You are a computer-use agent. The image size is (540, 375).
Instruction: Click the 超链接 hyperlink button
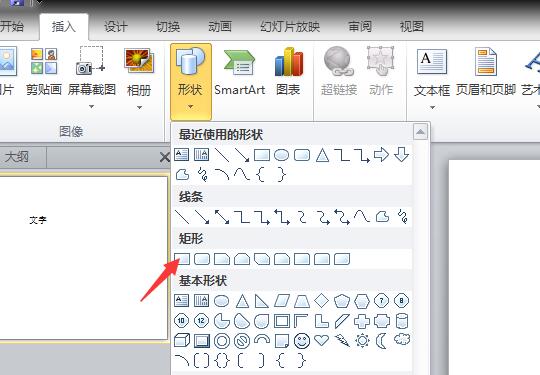click(x=339, y=72)
